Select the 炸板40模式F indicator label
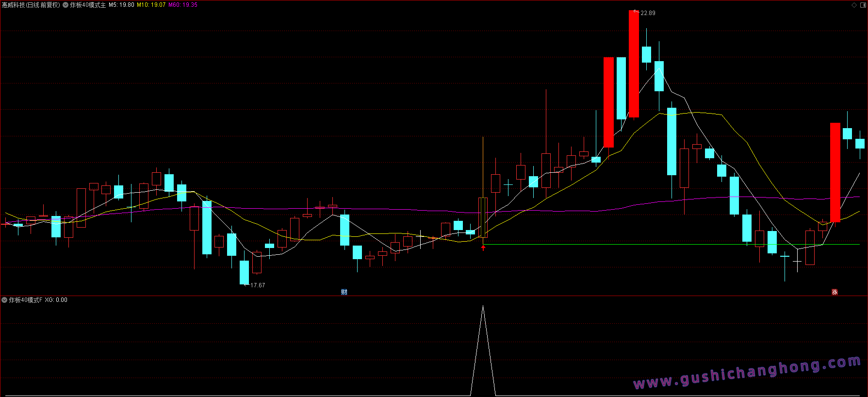 pyautogui.click(x=26, y=300)
